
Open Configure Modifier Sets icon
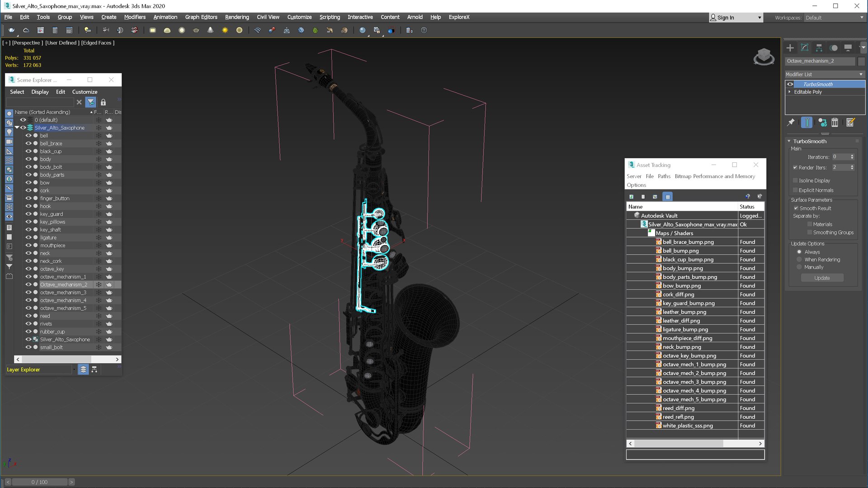tap(850, 122)
